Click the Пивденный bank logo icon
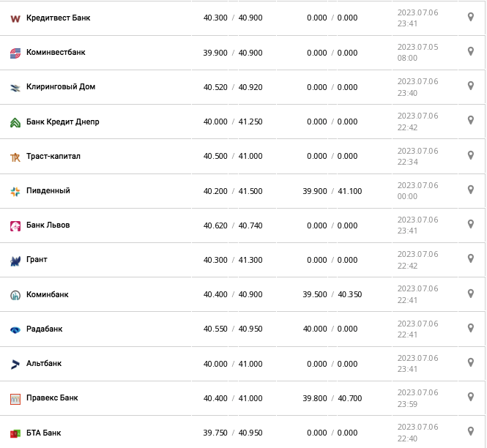 pos(15,191)
